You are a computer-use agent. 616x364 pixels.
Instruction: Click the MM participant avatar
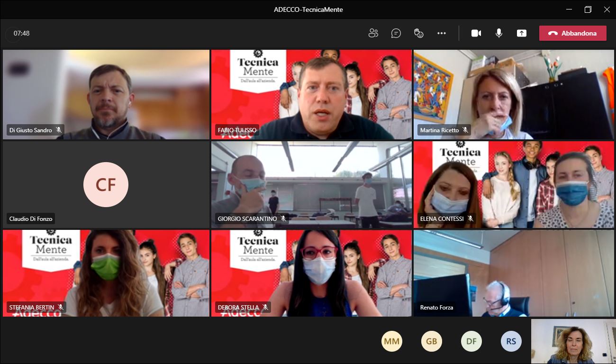point(392,341)
